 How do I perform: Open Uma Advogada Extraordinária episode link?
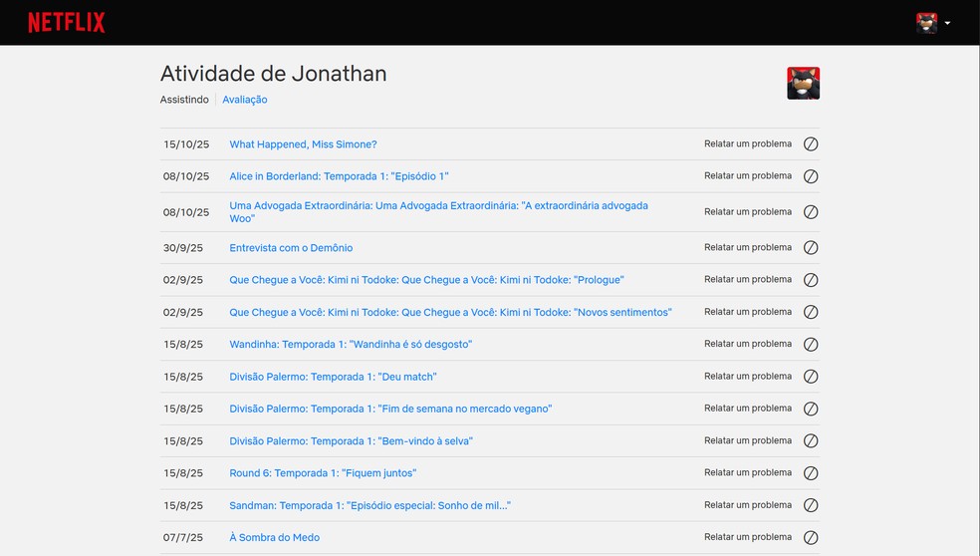click(439, 212)
